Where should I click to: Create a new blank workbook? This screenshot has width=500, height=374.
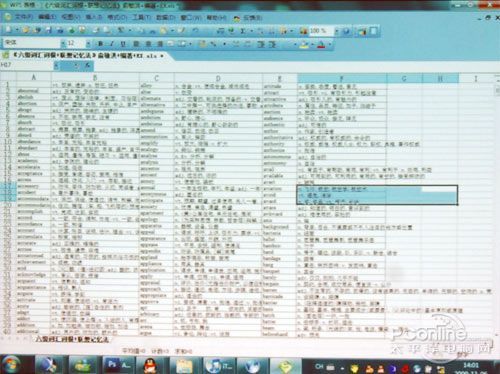[x=9, y=30]
